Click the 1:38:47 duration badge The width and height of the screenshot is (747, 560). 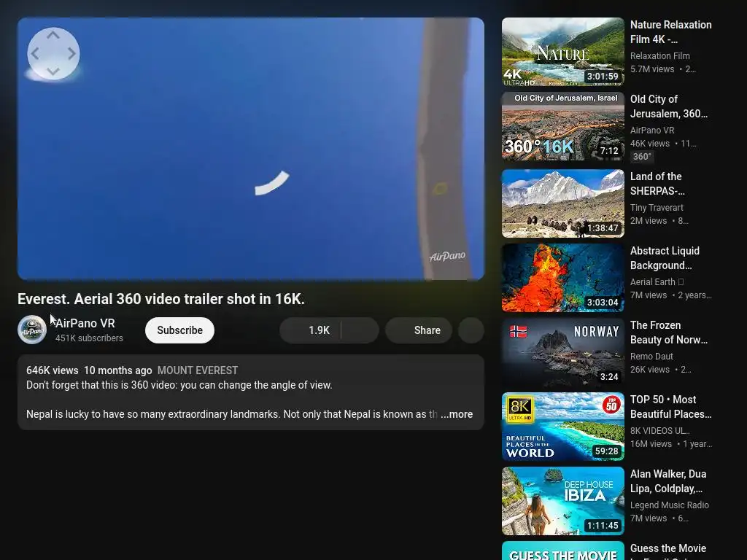coord(603,227)
